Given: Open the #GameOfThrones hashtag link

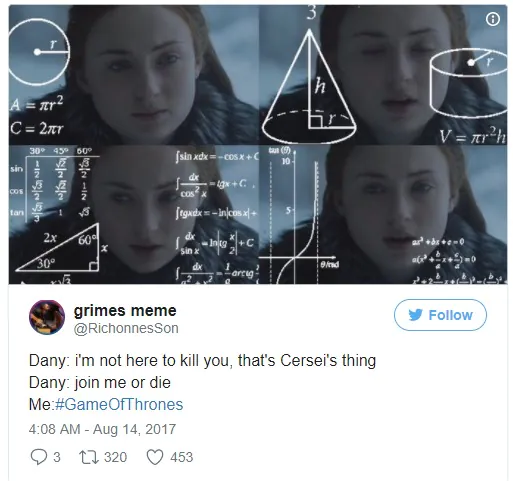Looking at the screenshot, I should pos(119,404).
